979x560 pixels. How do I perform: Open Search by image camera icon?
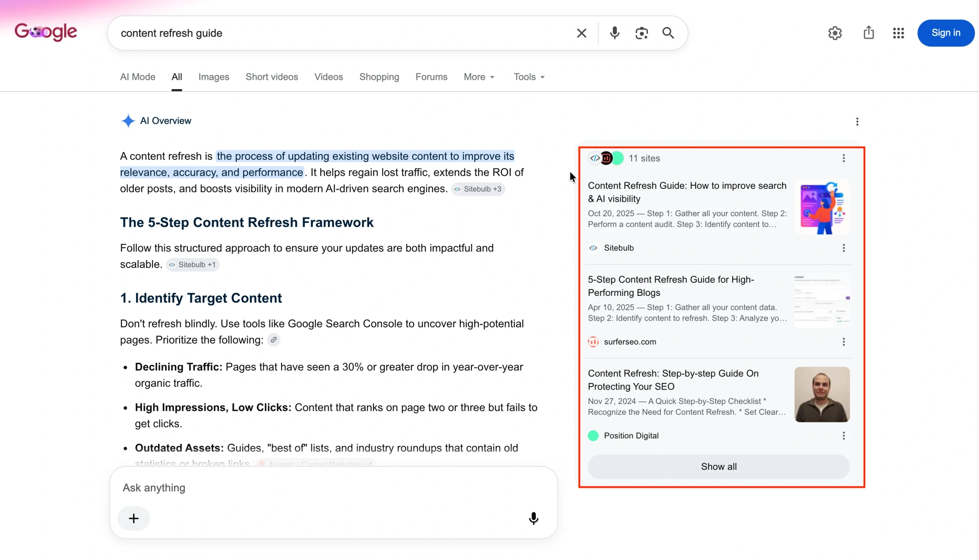pyautogui.click(x=641, y=33)
